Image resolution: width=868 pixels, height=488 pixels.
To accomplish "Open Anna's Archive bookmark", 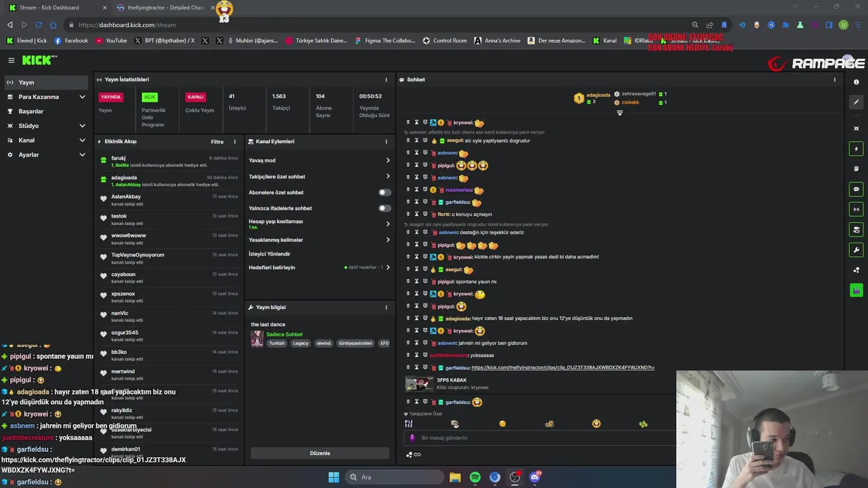I will 497,41.
